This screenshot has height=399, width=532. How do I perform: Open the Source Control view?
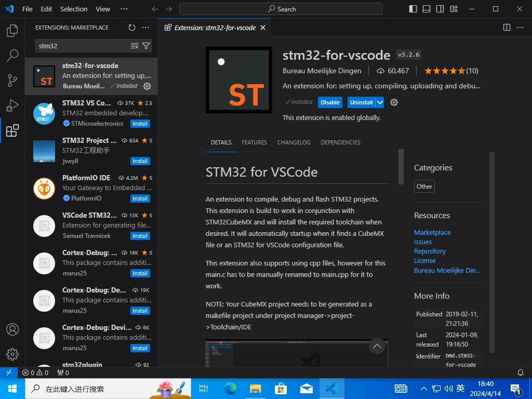coord(12,81)
